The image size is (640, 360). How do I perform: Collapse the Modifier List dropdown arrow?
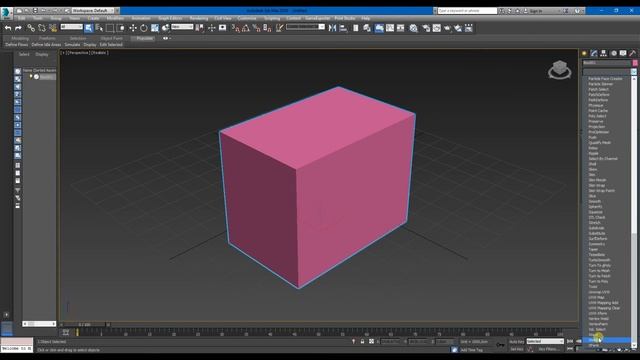[x=634, y=72]
